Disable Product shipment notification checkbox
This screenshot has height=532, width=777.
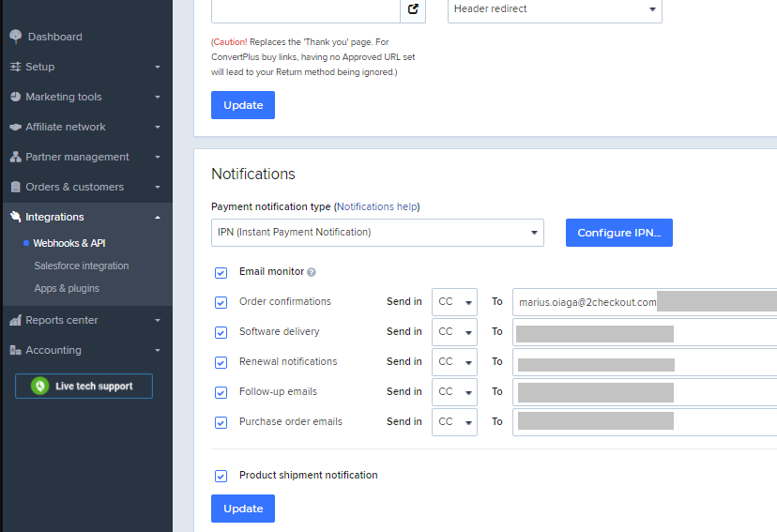[221, 476]
